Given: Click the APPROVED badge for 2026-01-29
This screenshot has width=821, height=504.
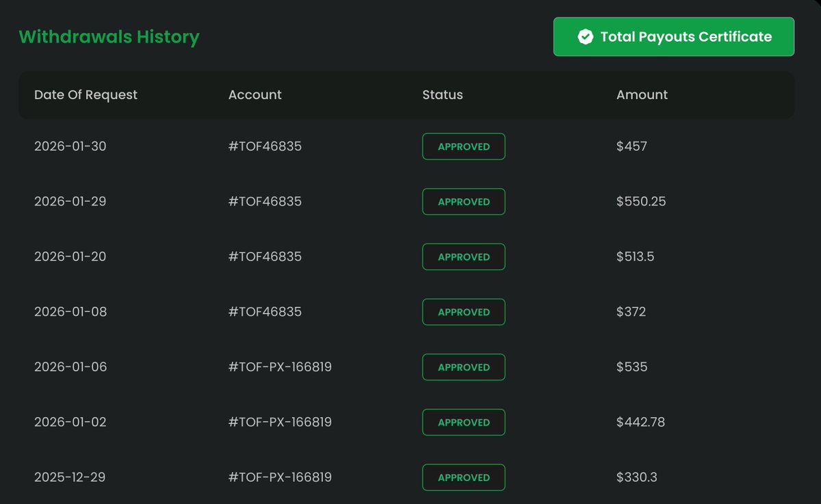Looking at the screenshot, I should 464,202.
